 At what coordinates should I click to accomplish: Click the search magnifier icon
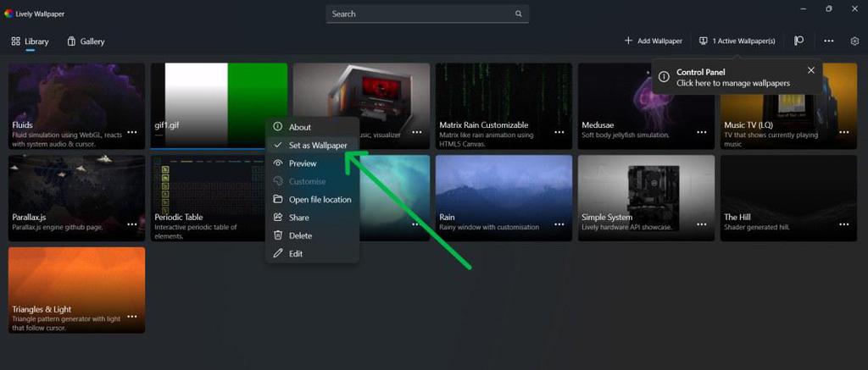coord(519,14)
